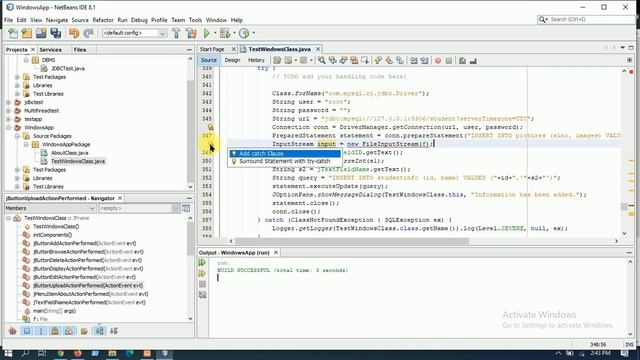640x360 pixels.
Task: Collapse the WindowsAppPackage node
Action: [26, 144]
